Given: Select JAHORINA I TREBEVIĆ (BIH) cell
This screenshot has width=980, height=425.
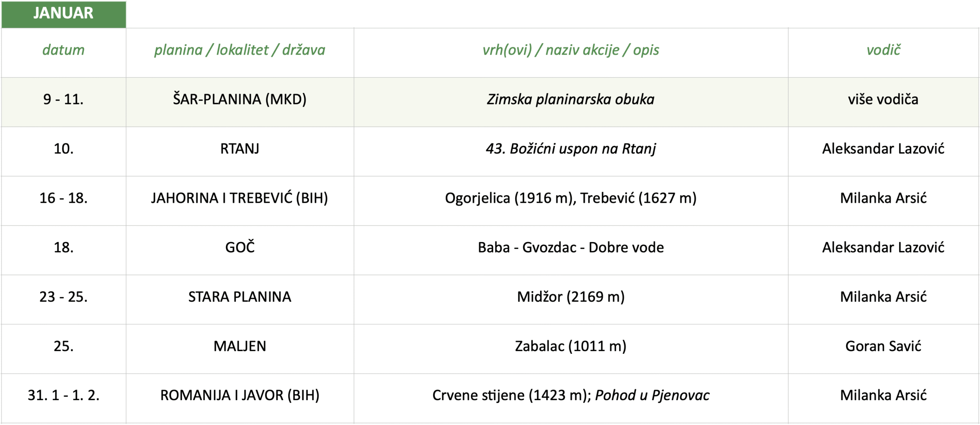Looking at the screenshot, I should pyautogui.click(x=240, y=198).
